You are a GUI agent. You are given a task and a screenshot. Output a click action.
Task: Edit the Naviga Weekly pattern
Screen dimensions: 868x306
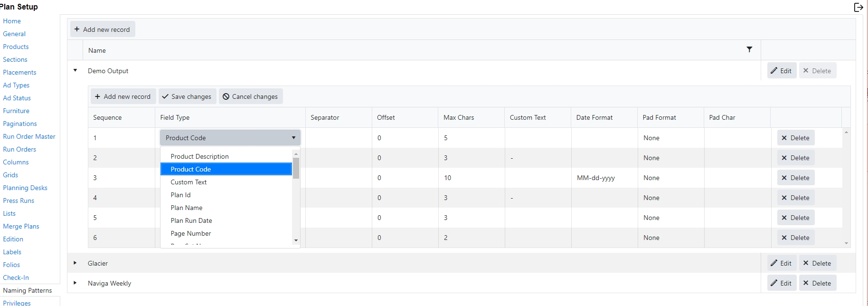tap(781, 283)
